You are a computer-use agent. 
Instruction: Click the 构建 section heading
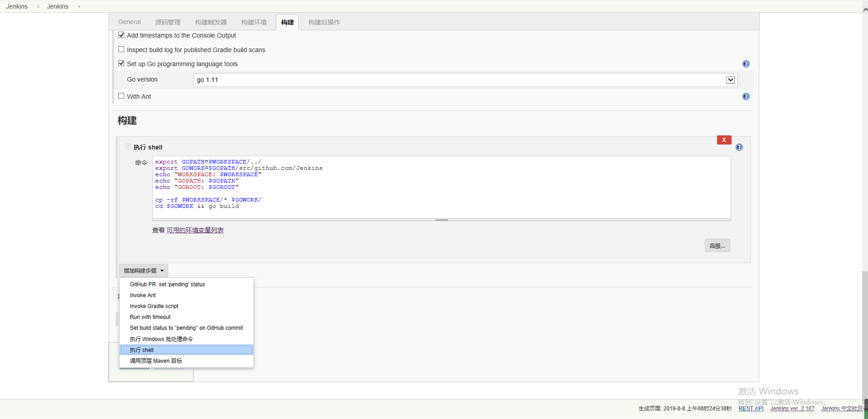pyautogui.click(x=127, y=120)
